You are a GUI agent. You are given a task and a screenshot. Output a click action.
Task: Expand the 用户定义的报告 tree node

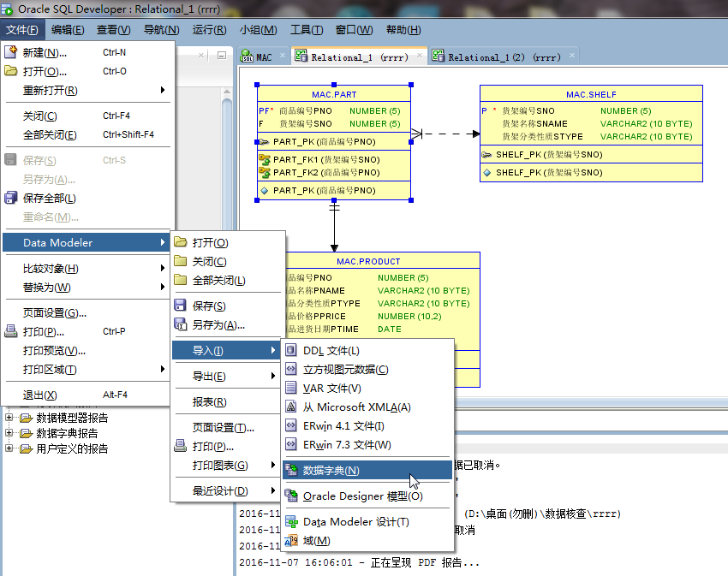point(9,448)
